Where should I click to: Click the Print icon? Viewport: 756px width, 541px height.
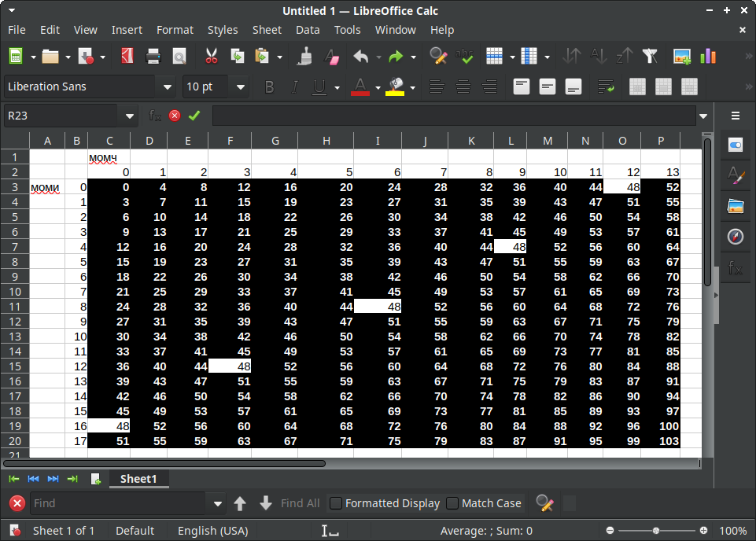pyautogui.click(x=153, y=57)
